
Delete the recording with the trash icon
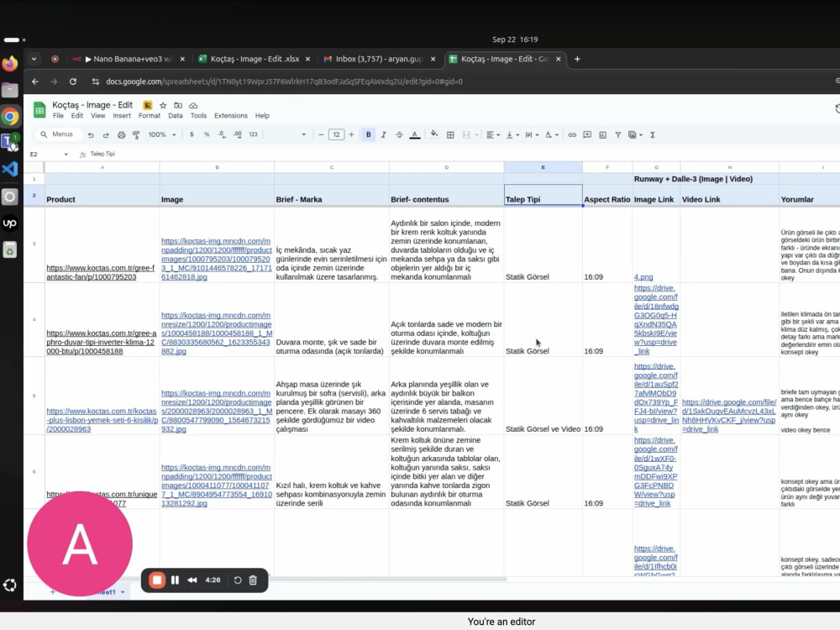pyautogui.click(x=253, y=580)
